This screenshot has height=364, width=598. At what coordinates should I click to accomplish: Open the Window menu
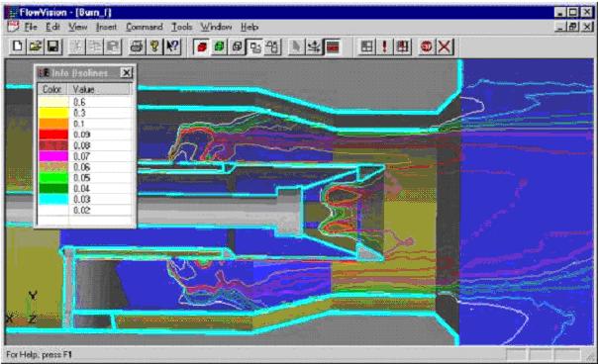(216, 27)
